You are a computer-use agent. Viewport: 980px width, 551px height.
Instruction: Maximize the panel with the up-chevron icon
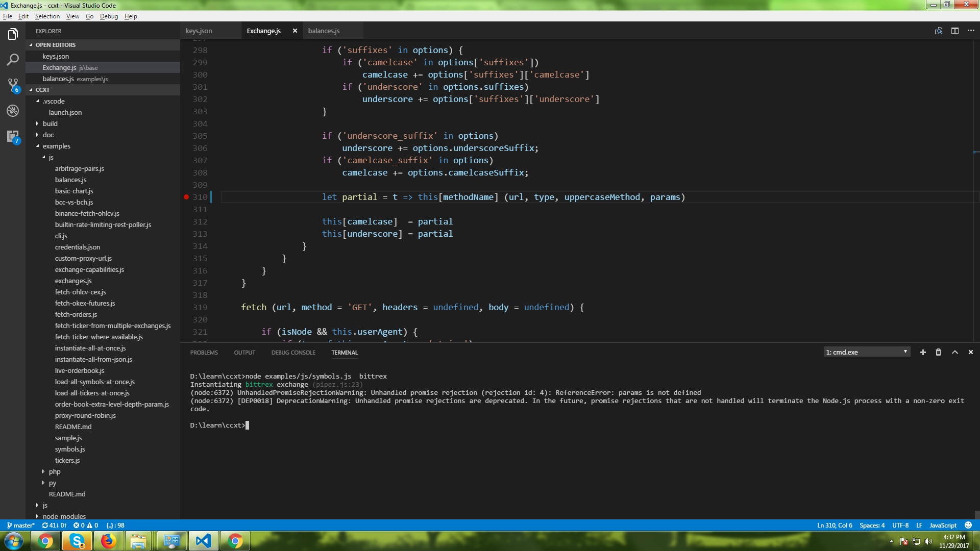954,352
